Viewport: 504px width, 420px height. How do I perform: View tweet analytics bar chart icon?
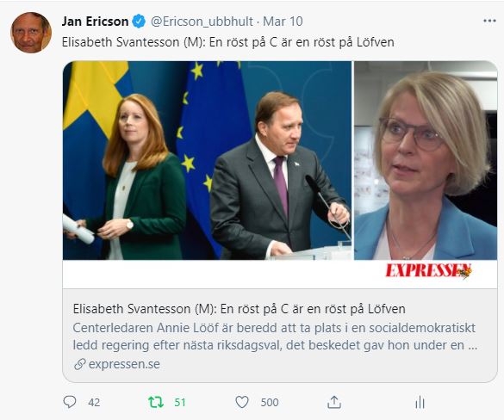(420, 402)
